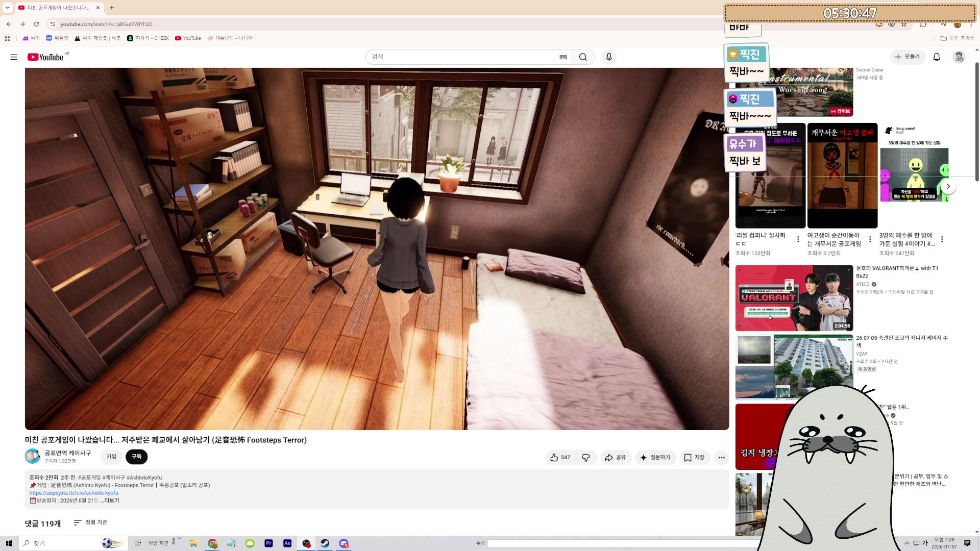This screenshot has height=551, width=980.
Task: Open the 3명의 예수 experiment short thumbnail
Action: pos(914,176)
